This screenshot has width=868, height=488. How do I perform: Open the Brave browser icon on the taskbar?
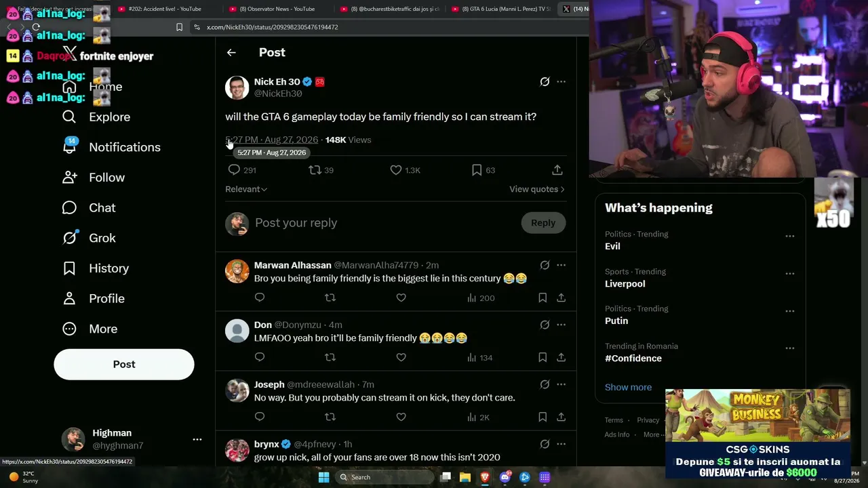coord(485,477)
